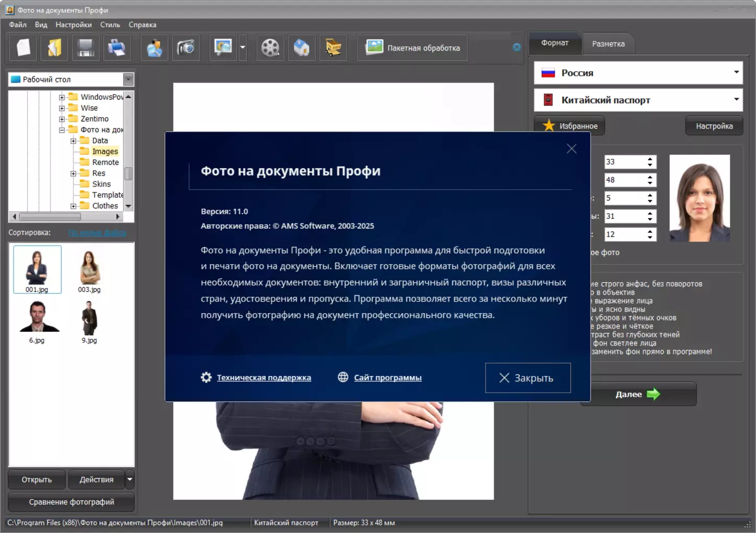Screen dimensions: 756x533
Task: Click the shopping cart toolbar icon
Action: point(333,48)
